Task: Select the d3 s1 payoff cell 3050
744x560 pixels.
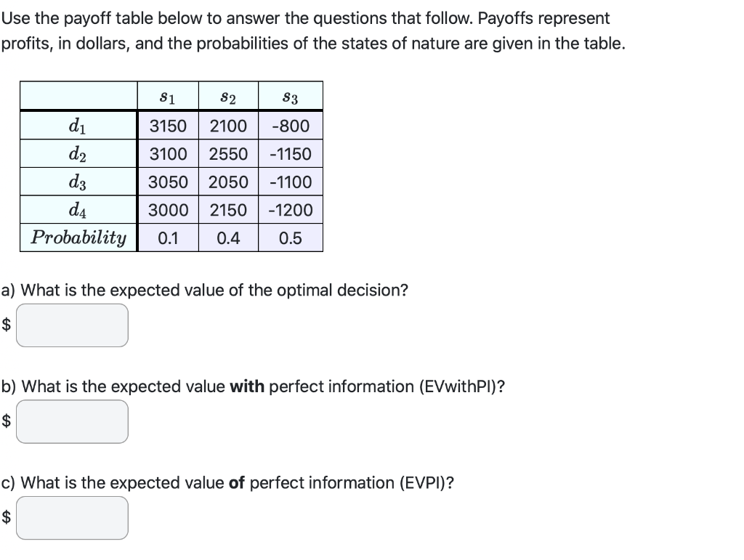Action: tap(168, 182)
